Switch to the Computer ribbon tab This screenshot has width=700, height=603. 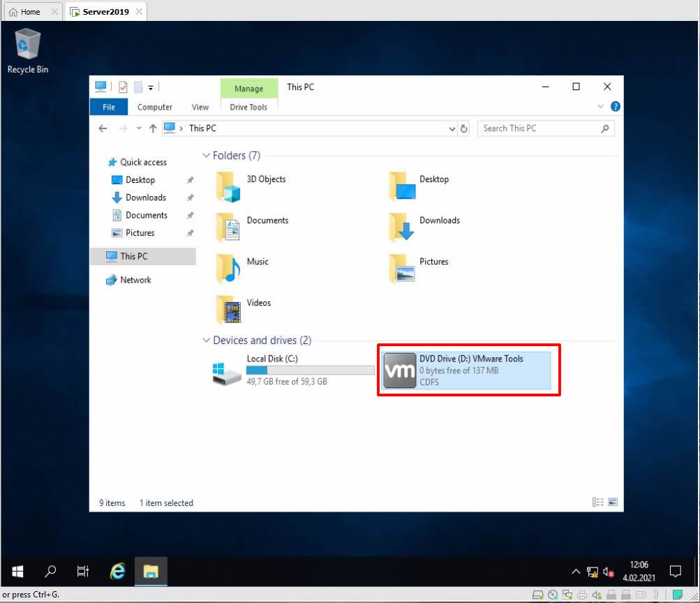[154, 107]
